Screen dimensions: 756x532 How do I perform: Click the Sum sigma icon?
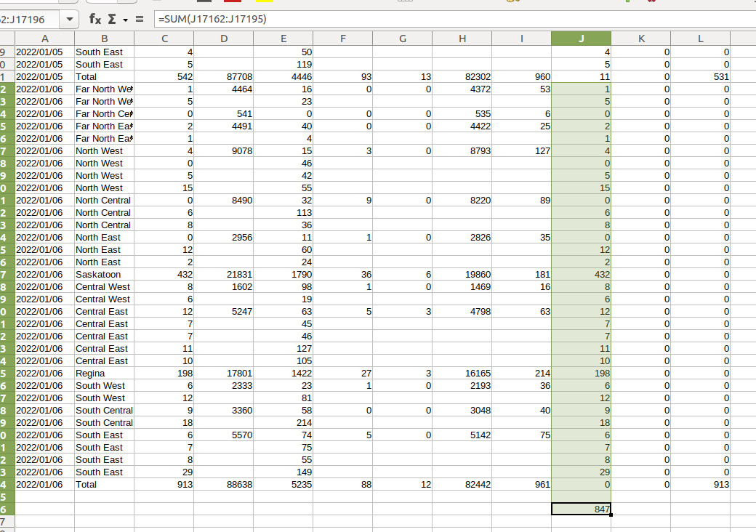click(113, 19)
